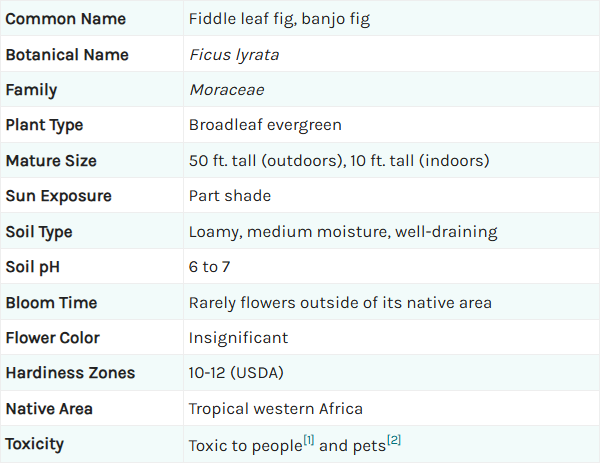Open footnote 2 after "pets"
The height and width of the screenshot is (463, 600).
point(394,440)
